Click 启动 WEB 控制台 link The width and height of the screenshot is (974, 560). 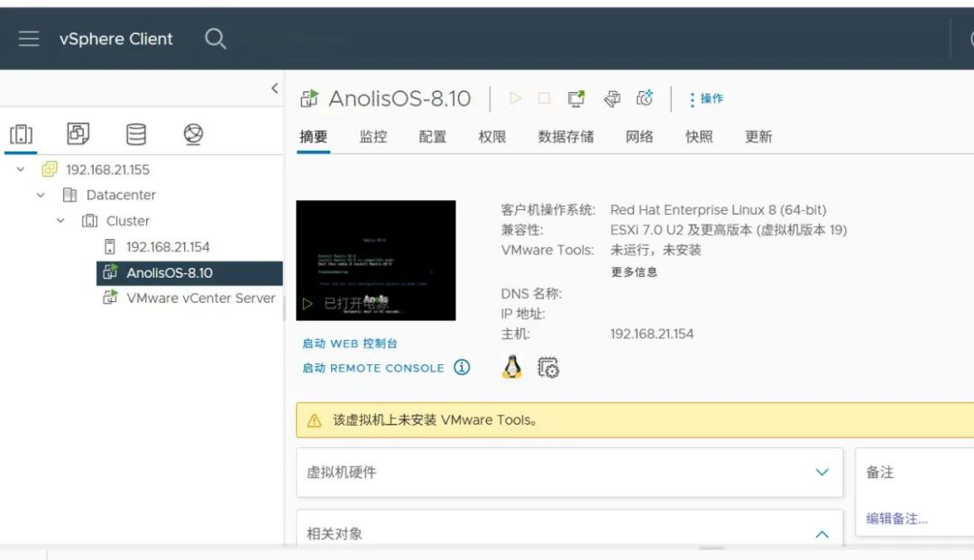[350, 344]
